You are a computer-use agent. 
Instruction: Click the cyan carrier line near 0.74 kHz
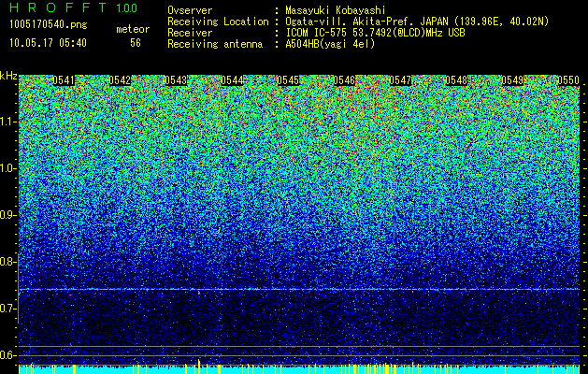pos(299,289)
